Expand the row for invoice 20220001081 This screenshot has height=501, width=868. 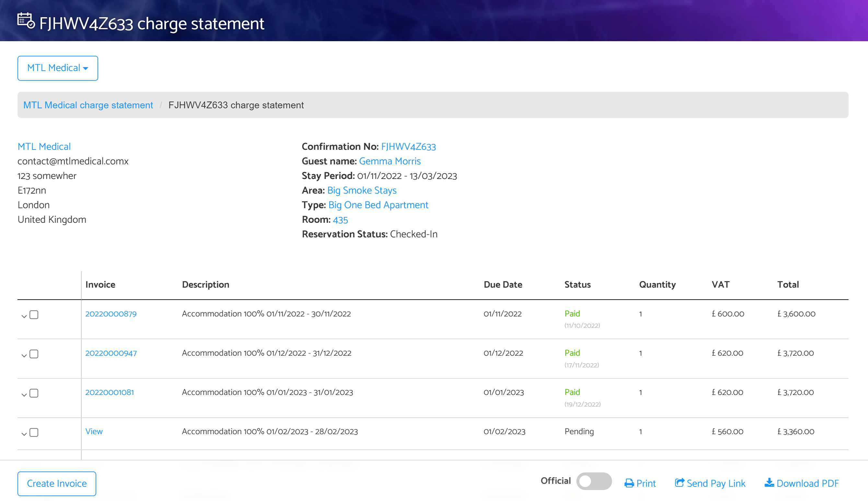point(24,395)
